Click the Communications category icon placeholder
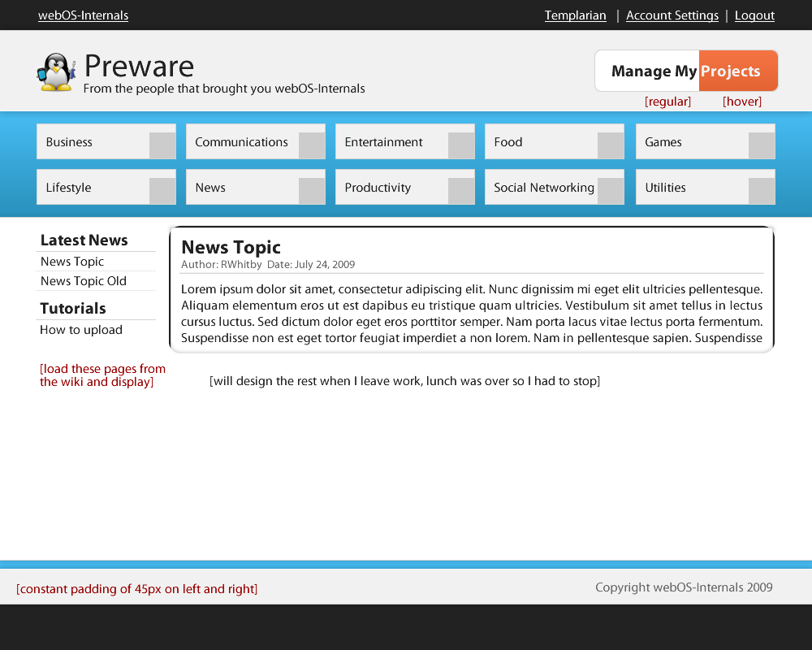The width and height of the screenshot is (812, 650). (x=312, y=145)
